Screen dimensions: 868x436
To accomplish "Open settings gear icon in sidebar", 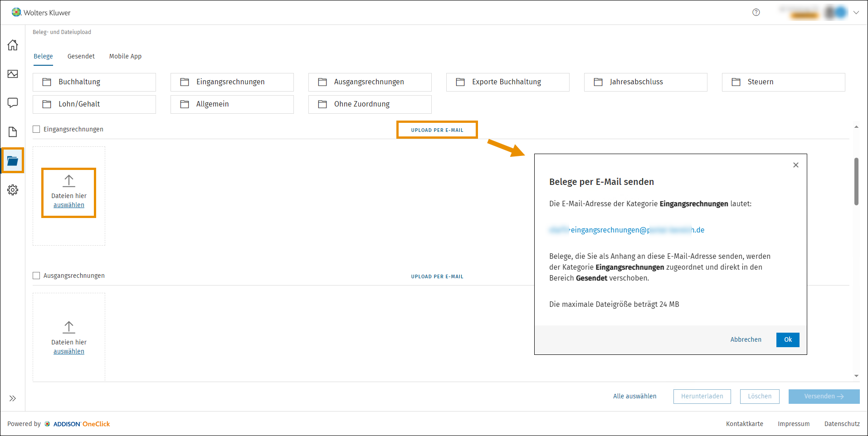I will [x=13, y=190].
